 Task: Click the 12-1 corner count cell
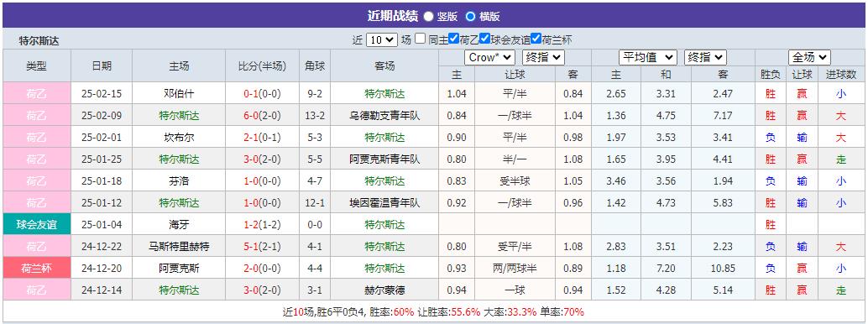coord(316,203)
